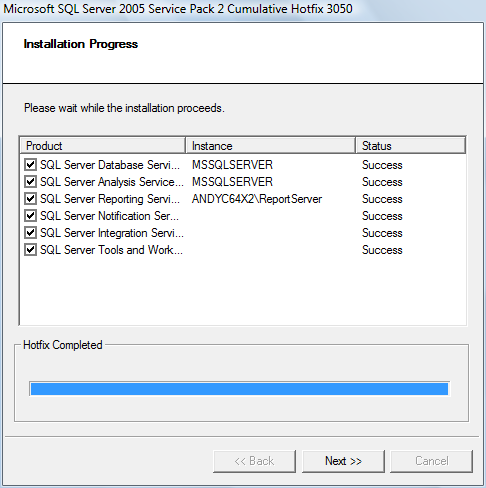Toggle SQL Server Tools and Workstation checkbox
486x488 pixels.
click(x=30, y=250)
